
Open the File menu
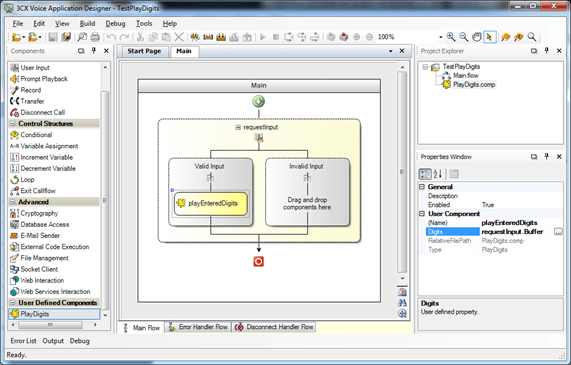[17, 23]
